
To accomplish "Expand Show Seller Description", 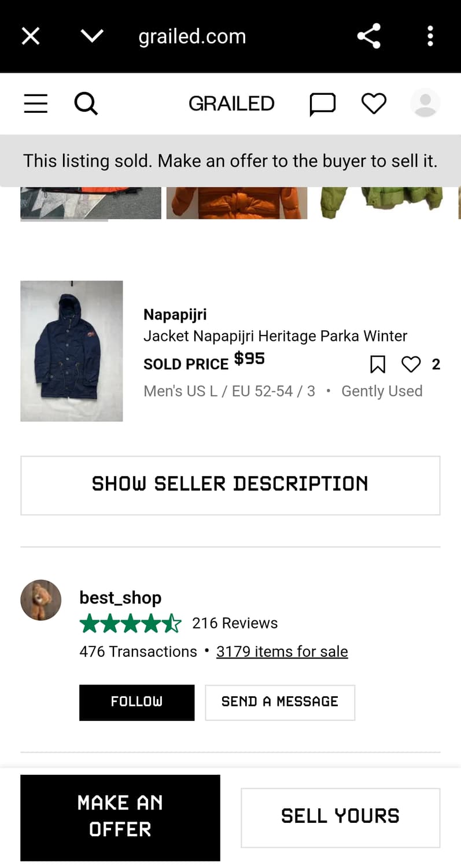I will pyautogui.click(x=230, y=485).
